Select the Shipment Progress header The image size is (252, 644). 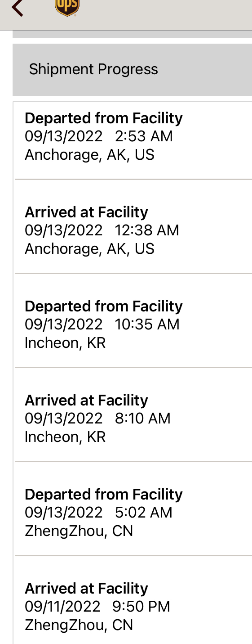point(132,69)
